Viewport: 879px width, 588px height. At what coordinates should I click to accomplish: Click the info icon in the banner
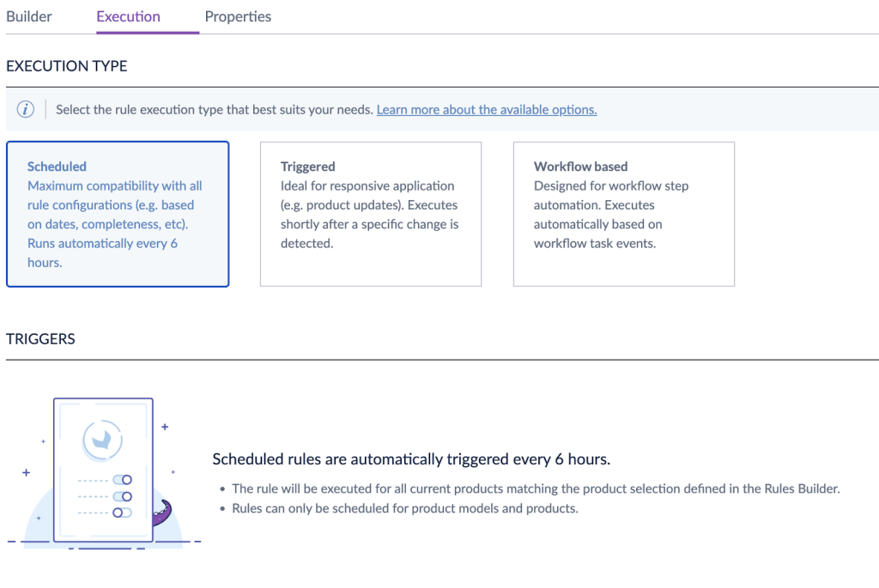(26, 110)
